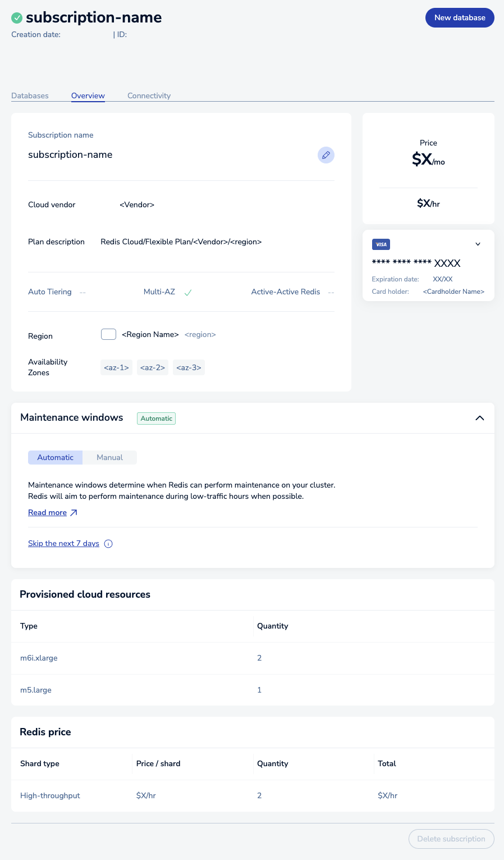Screen dimensions: 504x860
Task: Click the info icon beside Skip next 7 days
Action: (x=108, y=544)
